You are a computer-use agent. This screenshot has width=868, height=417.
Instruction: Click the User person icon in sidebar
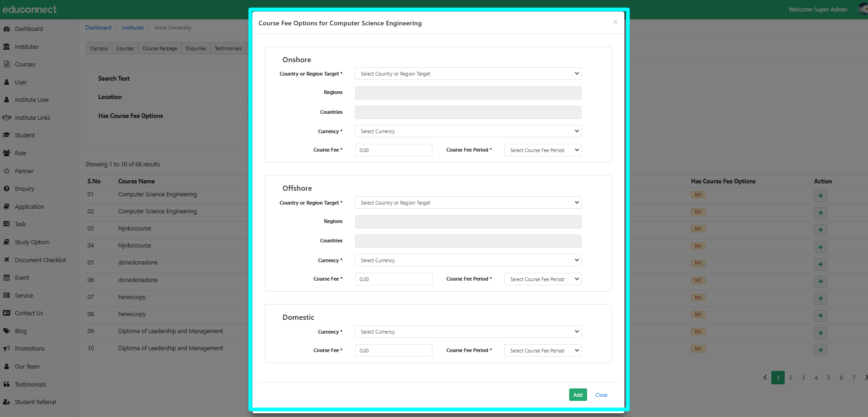coord(6,82)
